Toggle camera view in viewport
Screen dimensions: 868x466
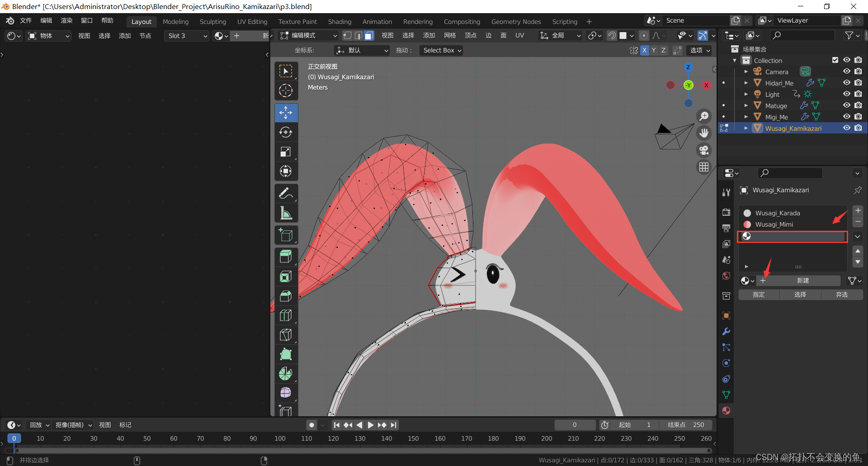tap(704, 150)
